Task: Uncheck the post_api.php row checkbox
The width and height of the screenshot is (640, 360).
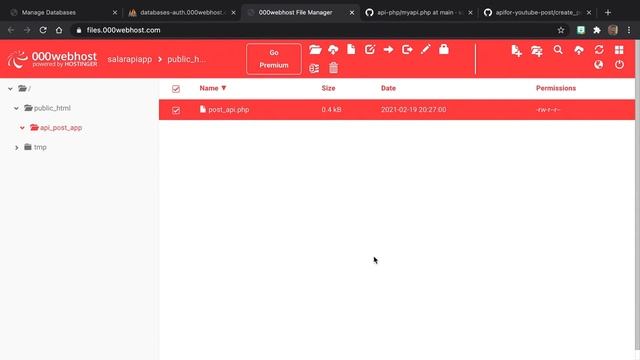Action: click(x=176, y=110)
